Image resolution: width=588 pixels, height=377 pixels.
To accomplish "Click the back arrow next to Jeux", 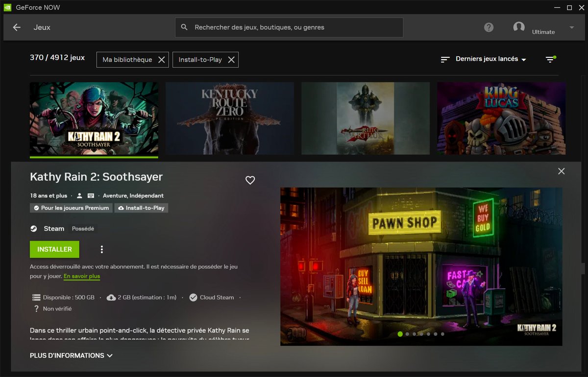I will [x=16, y=27].
